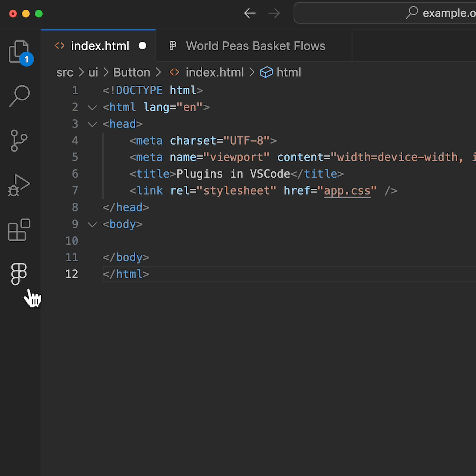Collapse the html element fold on line 2
Viewport: 476px width, 476px height.
[x=92, y=107]
